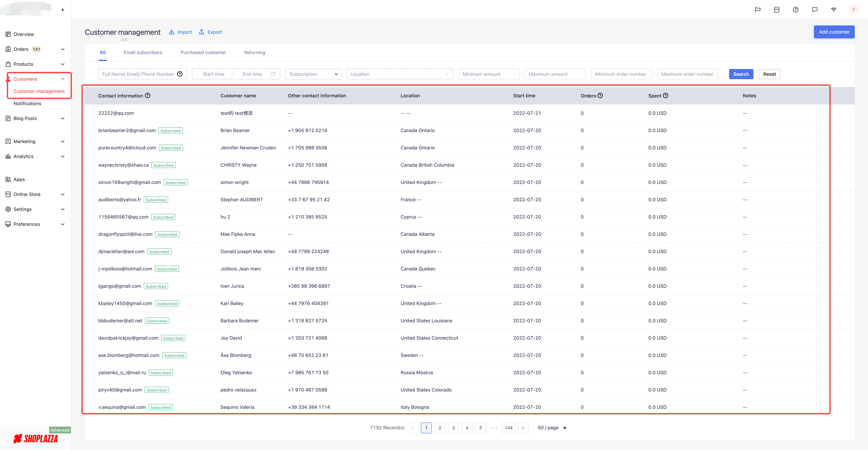Focus the Maximum amount field

coord(555,74)
